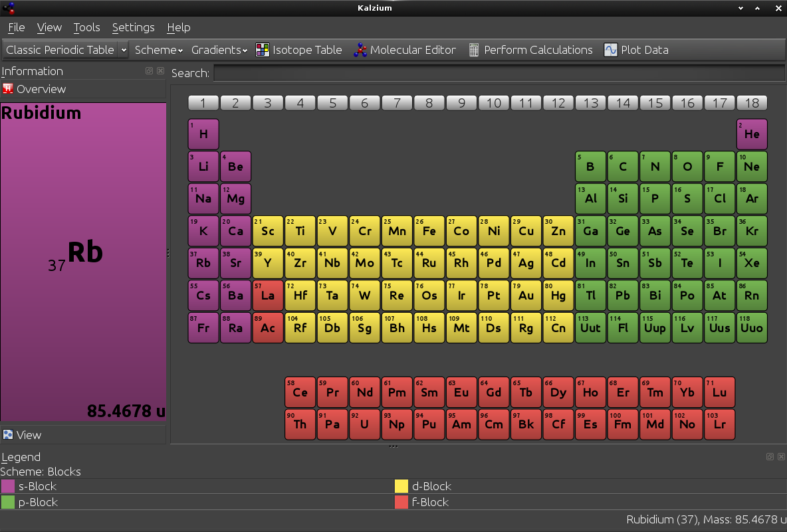Open Perform Calculations tool
787x532 pixels.
tap(530, 50)
